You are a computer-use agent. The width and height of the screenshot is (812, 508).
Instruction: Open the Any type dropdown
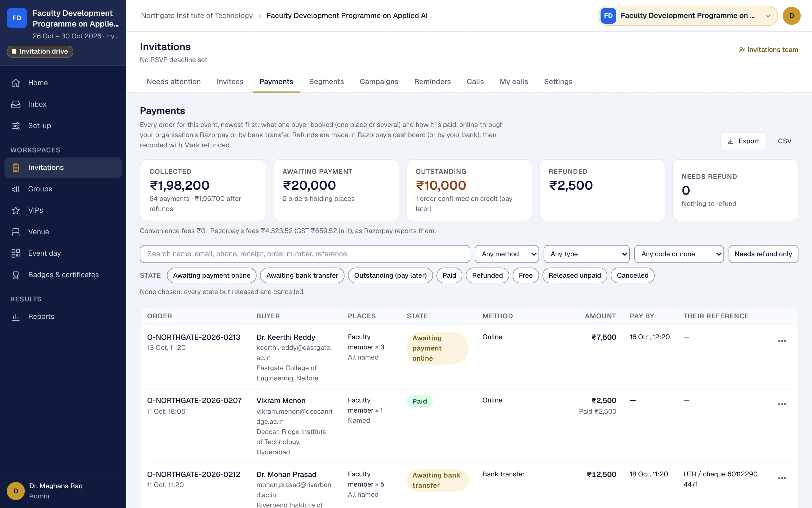point(586,254)
